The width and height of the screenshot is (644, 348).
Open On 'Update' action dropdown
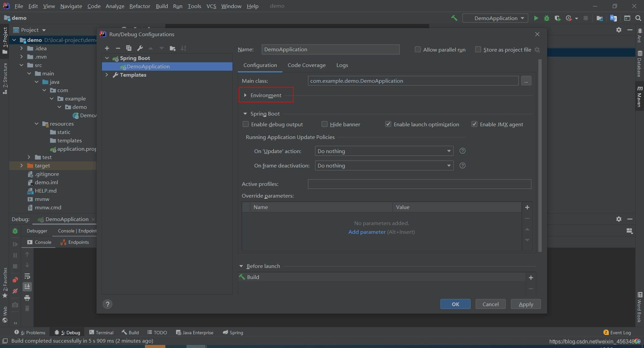pyautogui.click(x=384, y=151)
